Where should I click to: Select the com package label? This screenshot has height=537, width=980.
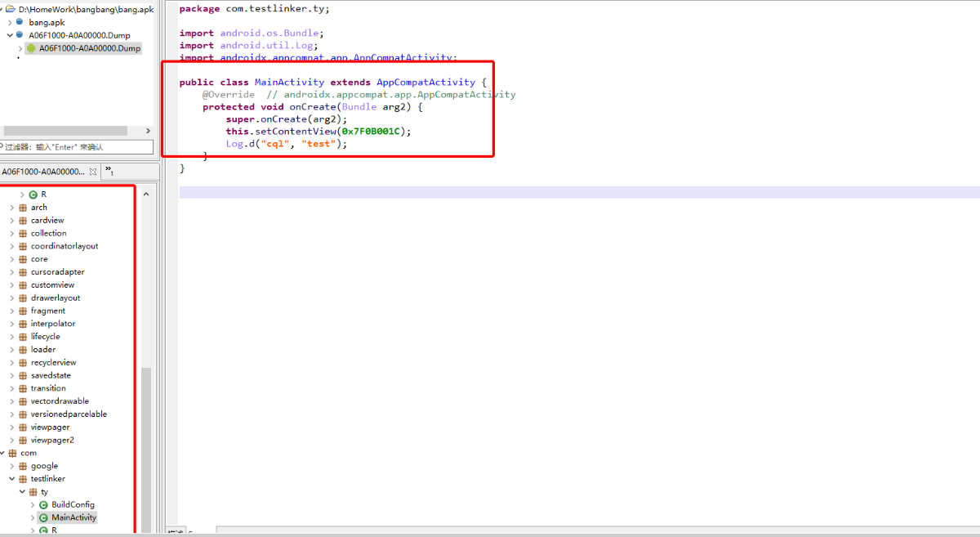coord(29,453)
